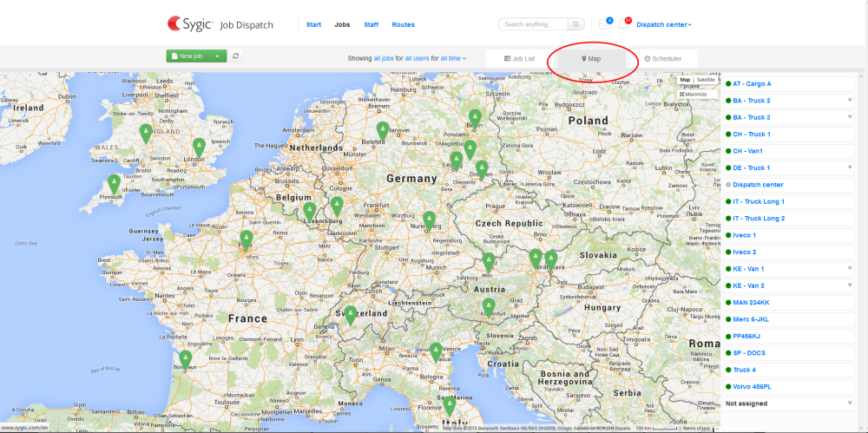Click the map marker over Berlin
The height and width of the screenshot is (433, 868).
tap(475, 119)
